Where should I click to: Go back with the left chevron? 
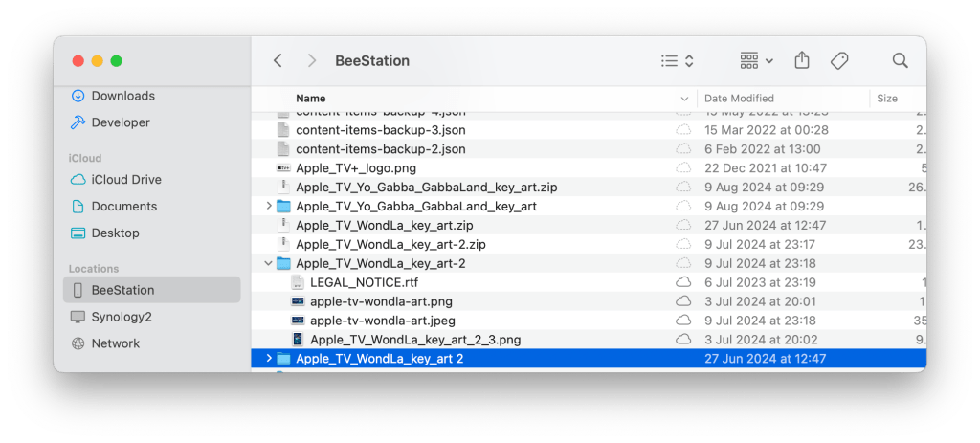[278, 60]
